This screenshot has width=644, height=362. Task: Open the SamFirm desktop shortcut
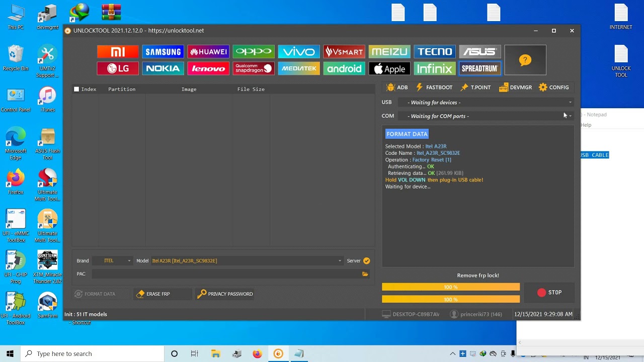47,305
